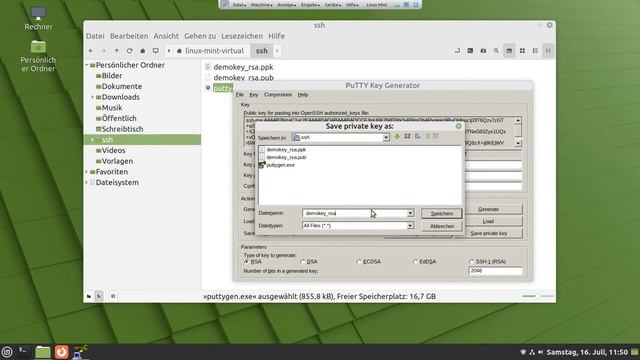The width and height of the screenshot is (640, 360).
Task: Open the Linux Mint start menu
Action: point(7,352)
